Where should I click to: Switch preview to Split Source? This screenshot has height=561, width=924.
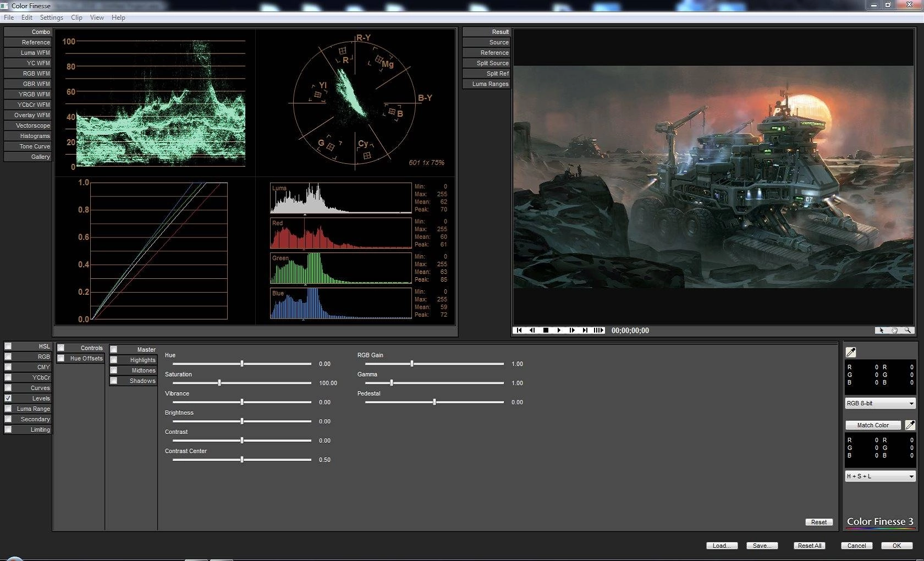pos(486,63)
